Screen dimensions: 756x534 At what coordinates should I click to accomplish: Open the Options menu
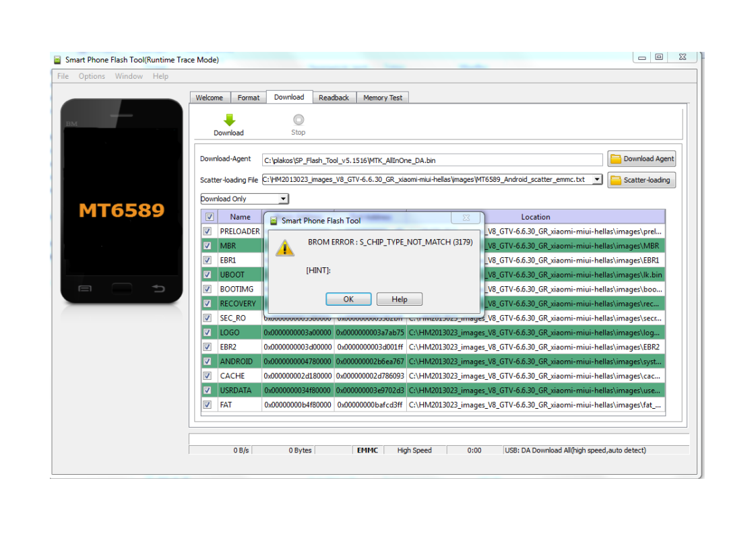coord(92,76)
